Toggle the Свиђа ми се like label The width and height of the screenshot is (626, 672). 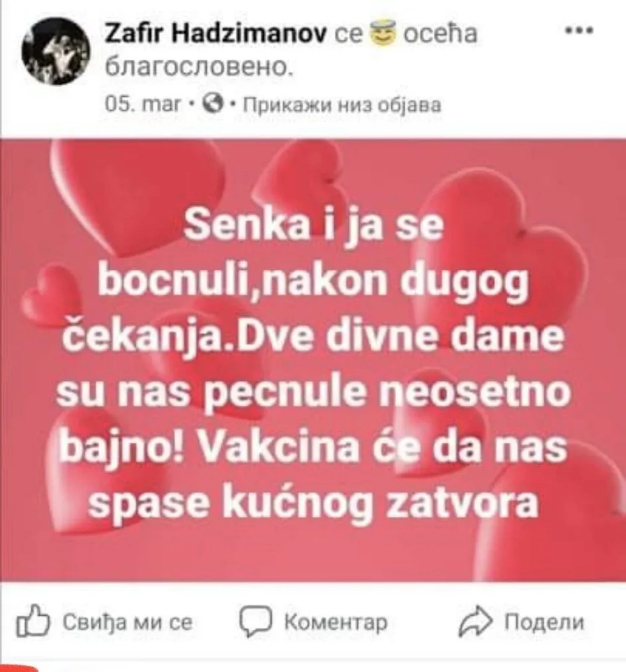coord(128,622)
